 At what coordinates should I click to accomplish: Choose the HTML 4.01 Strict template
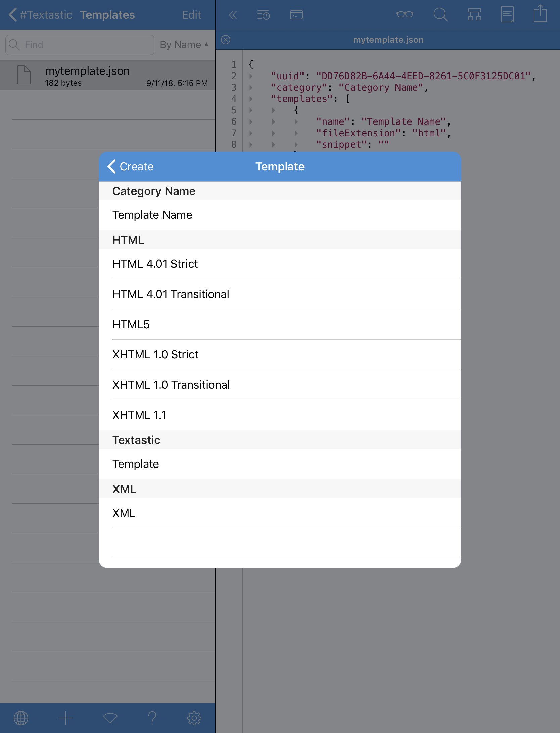[280, 264]
